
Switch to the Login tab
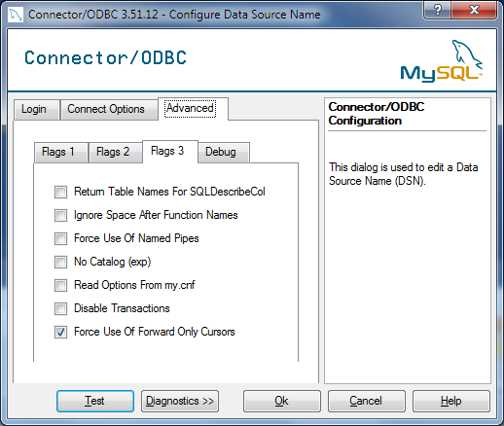tap(37, 109)
